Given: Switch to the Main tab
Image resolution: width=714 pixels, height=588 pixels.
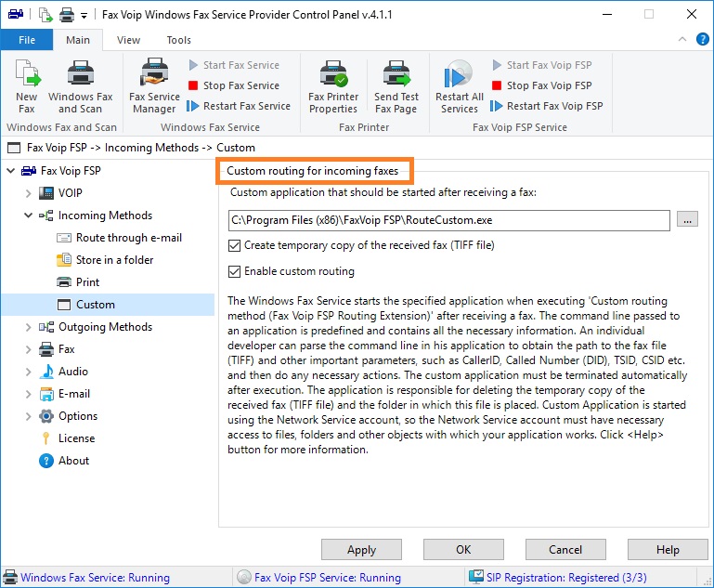Looking at the screenshot, I should tap(78, 40).
